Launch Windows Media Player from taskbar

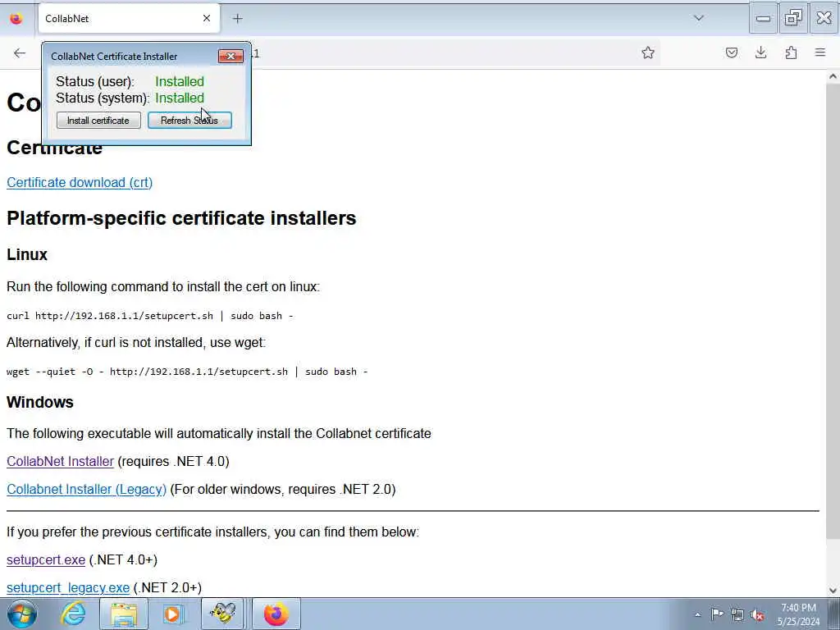(173, 614)
